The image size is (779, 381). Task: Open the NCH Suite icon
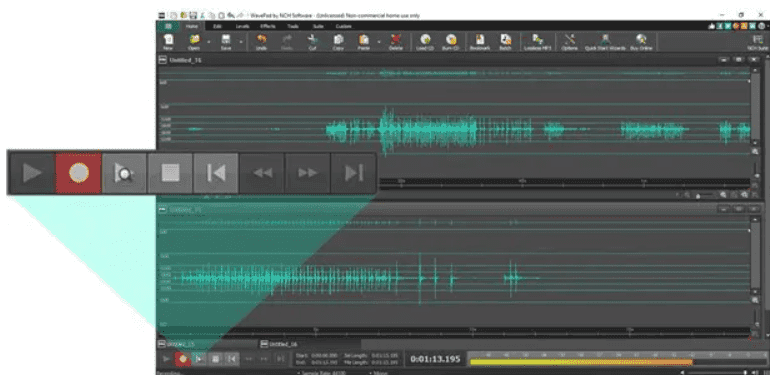tap(758, 42)
